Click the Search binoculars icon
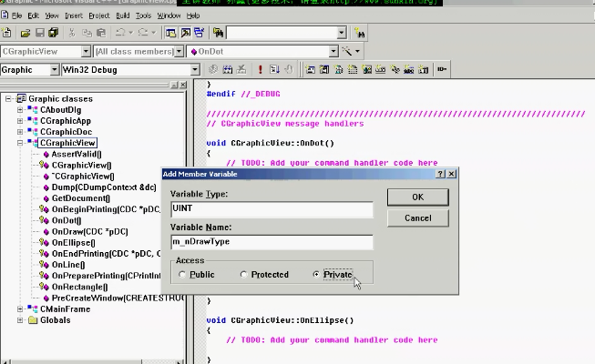 (x=359, y=33)
